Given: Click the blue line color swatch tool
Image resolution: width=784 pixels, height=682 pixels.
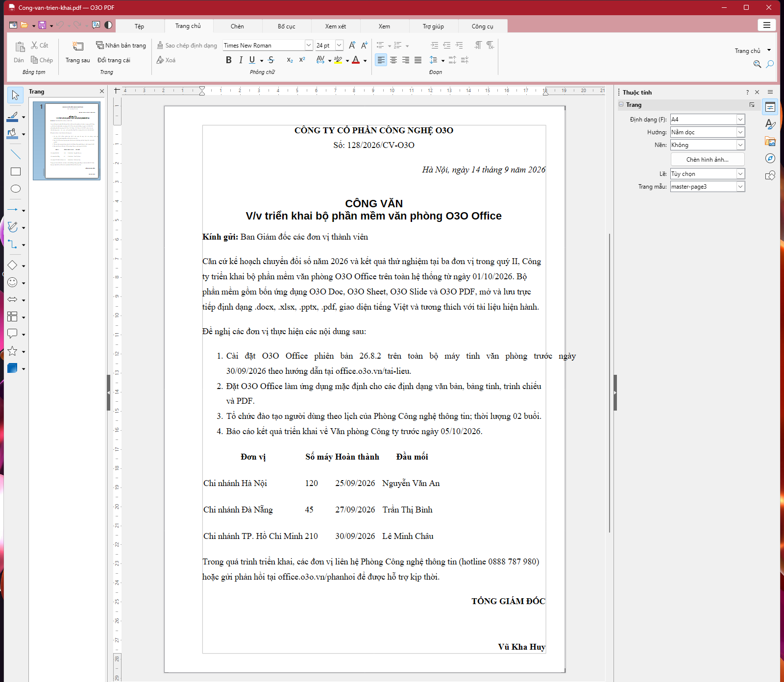Looking at the screenshot, I should (x=13, y=117).
